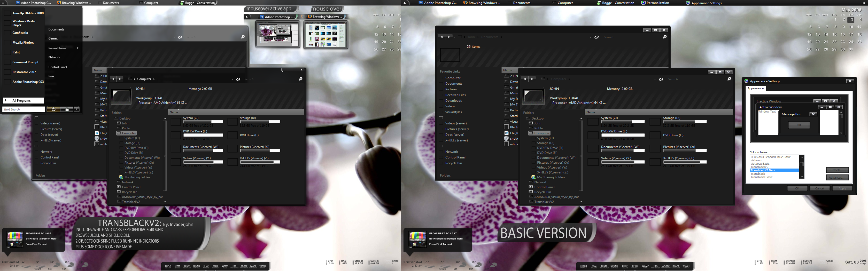Click Apply in Appearance Settings
The height and width of the screenshot is (271, 868).
click(x=842, y=188)
